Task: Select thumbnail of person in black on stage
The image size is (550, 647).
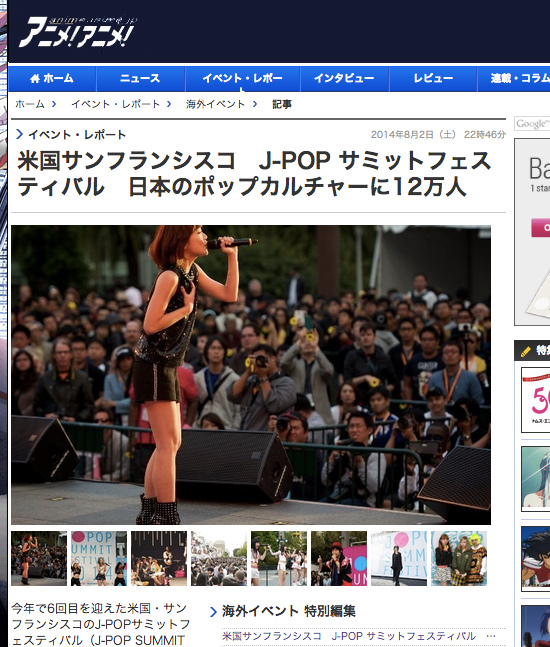Action: (x=399, y=558)
